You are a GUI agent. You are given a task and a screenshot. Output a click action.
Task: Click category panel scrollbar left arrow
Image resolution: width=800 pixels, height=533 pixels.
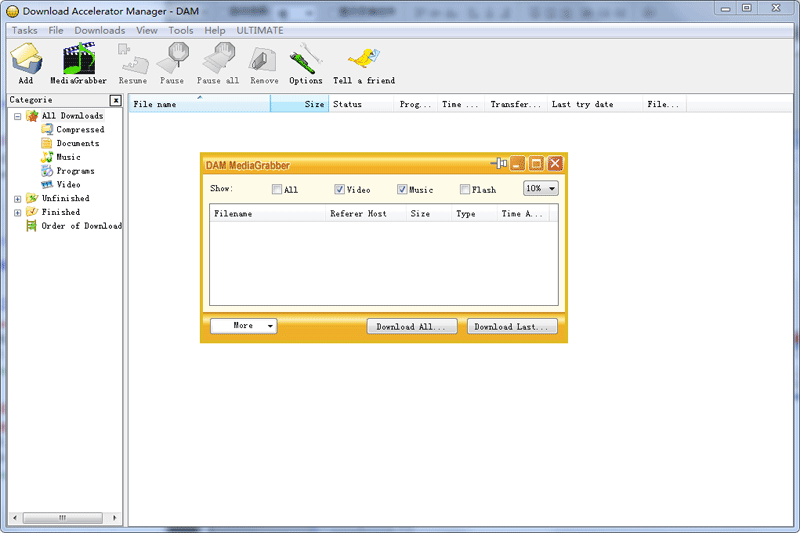pos(14,518)
